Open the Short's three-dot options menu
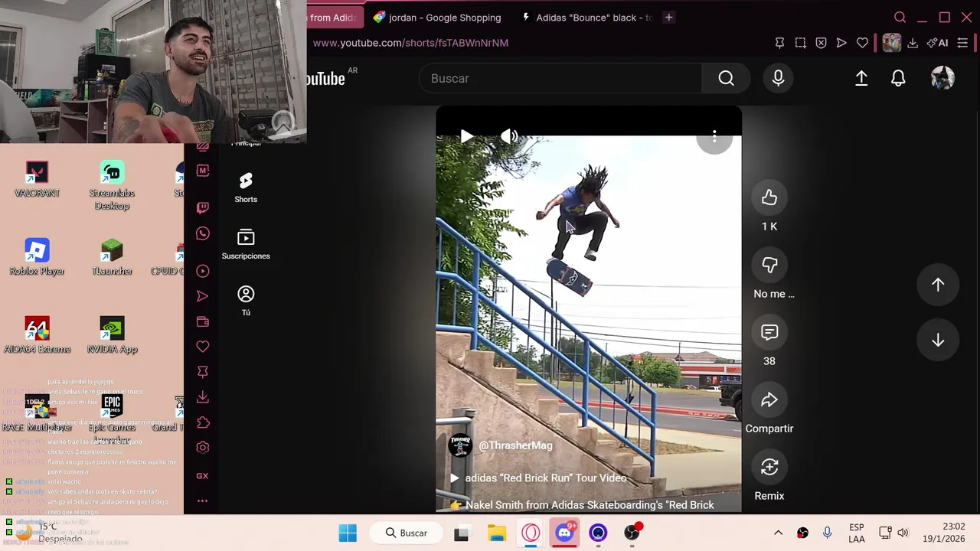The height and width of the screenshot is (551, 980). pyautogui.click(x=714, y=137)
